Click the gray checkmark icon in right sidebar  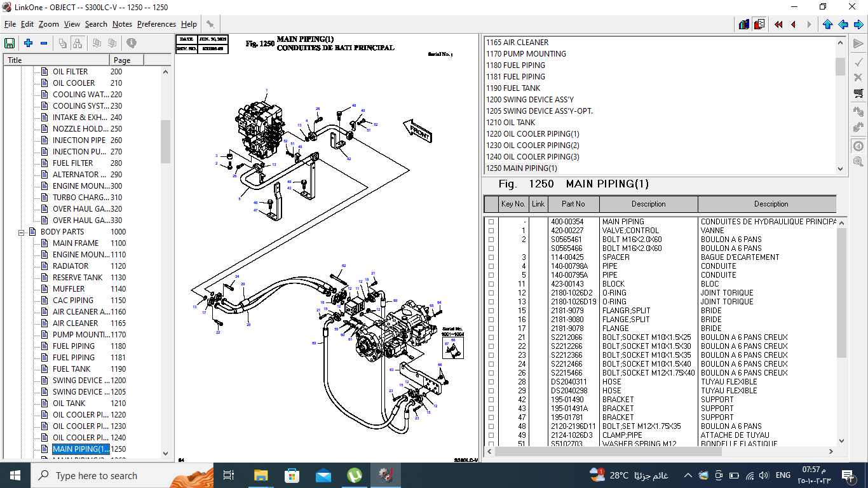point(858,62)
